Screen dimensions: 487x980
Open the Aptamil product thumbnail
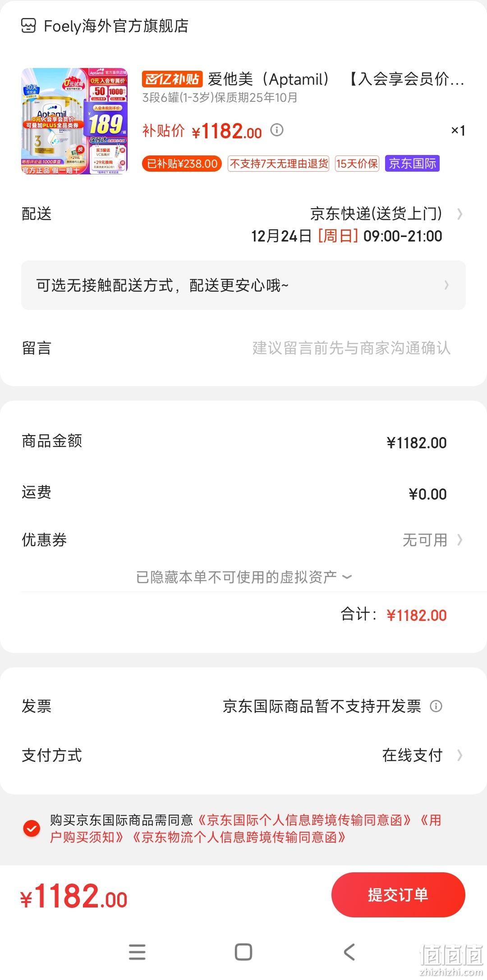click(x=74, y=121)
